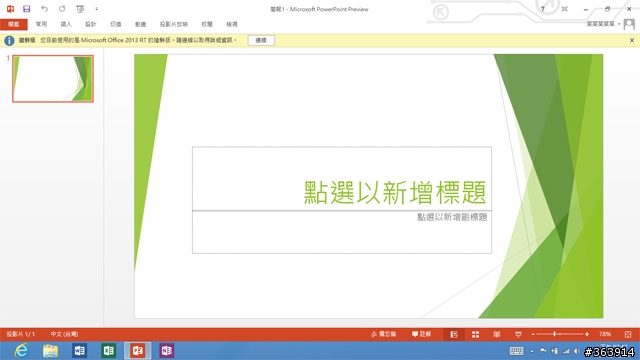Click the zoom slider handle
This screenshot has height=360, width=640.
pos(554,334)
